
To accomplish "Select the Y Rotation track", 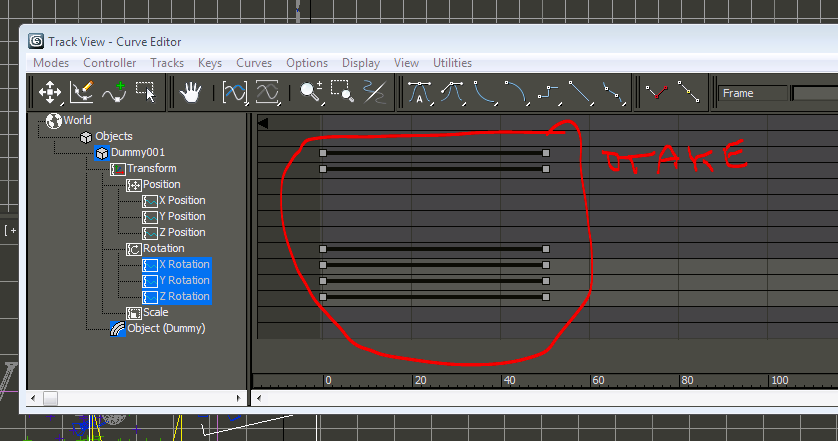I will tap(184, 281).
